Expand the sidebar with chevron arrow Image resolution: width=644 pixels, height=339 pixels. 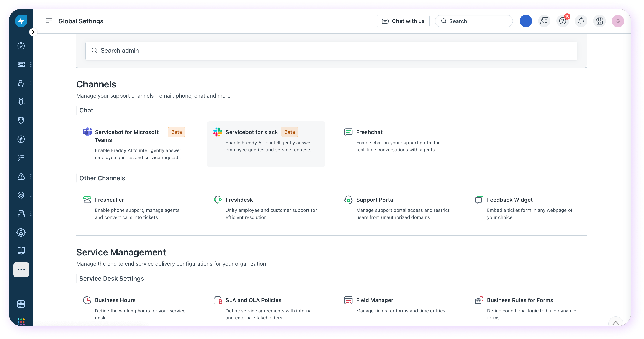(33, 32)
